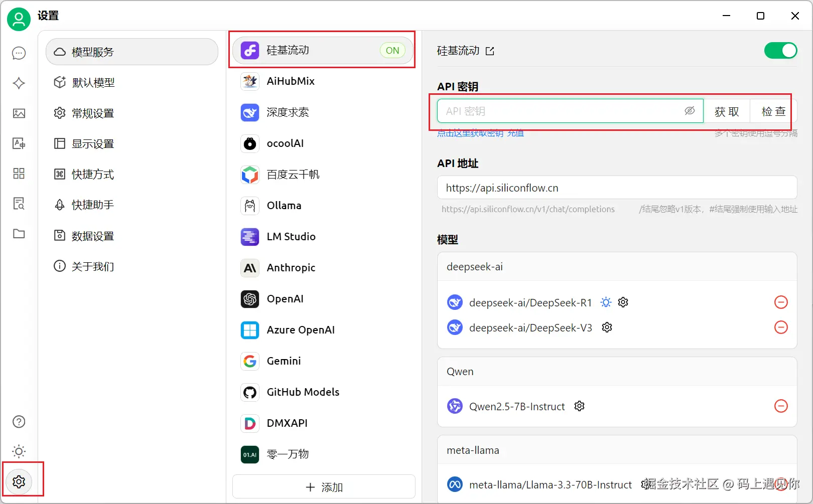Click the deepseek-ai/DeepSeek-V3 model name

tap(530, 328)
